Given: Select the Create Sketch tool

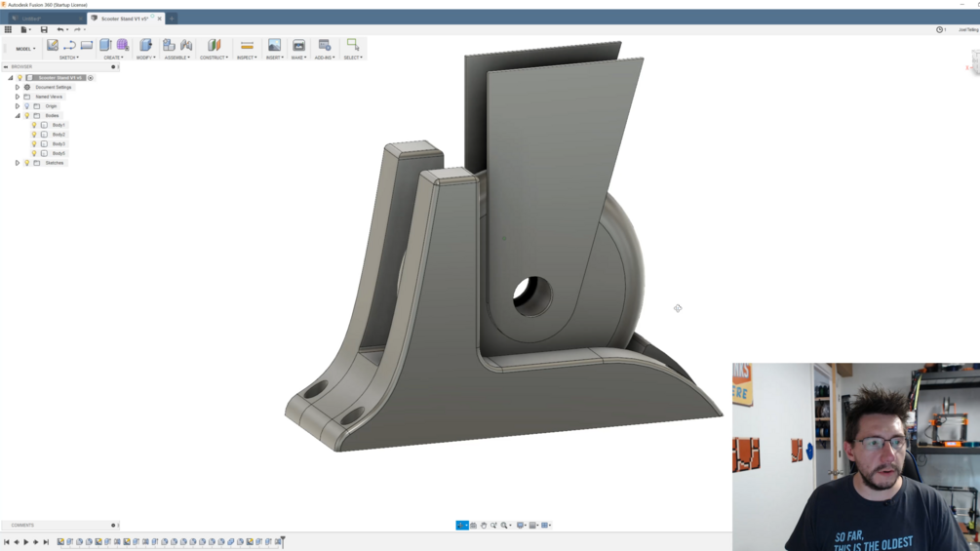Looking at the screenshot, I should click(x=53, y=45).
